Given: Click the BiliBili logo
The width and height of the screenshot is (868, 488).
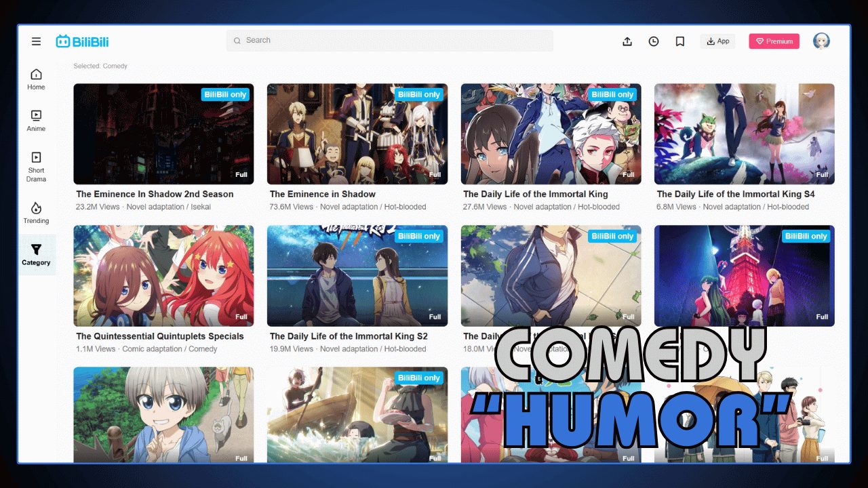Looking at the screenshot, I should (82, 41).
